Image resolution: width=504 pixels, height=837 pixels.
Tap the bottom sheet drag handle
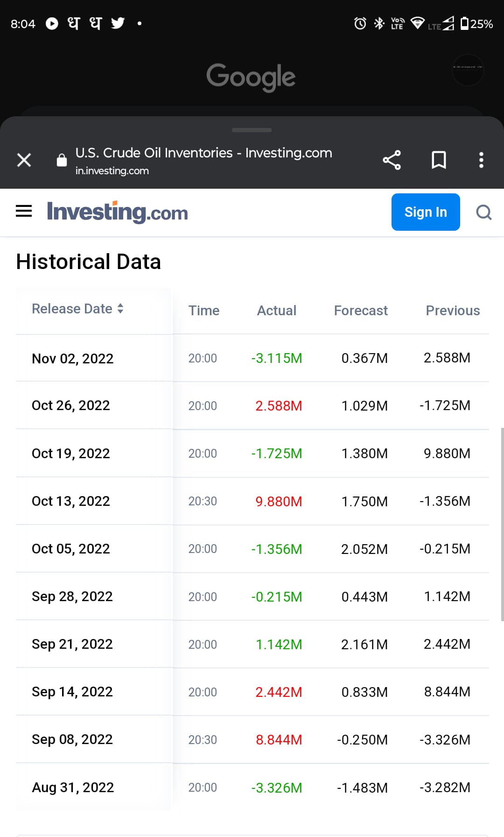coord(252,130)
